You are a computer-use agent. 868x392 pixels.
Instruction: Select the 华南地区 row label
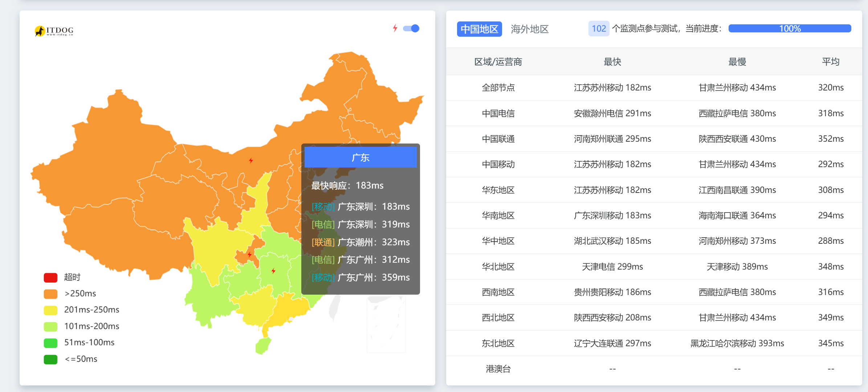[498, 215]
